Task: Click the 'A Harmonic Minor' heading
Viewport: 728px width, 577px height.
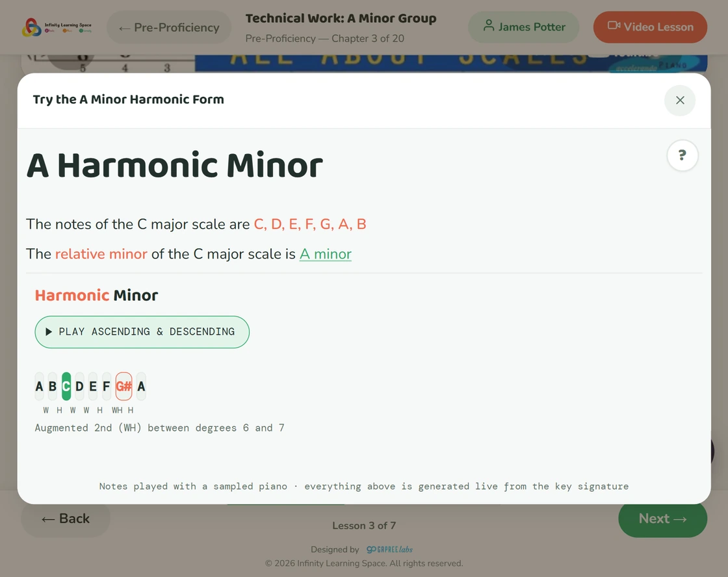Action: pyautogui.click(x=175, y=165)
